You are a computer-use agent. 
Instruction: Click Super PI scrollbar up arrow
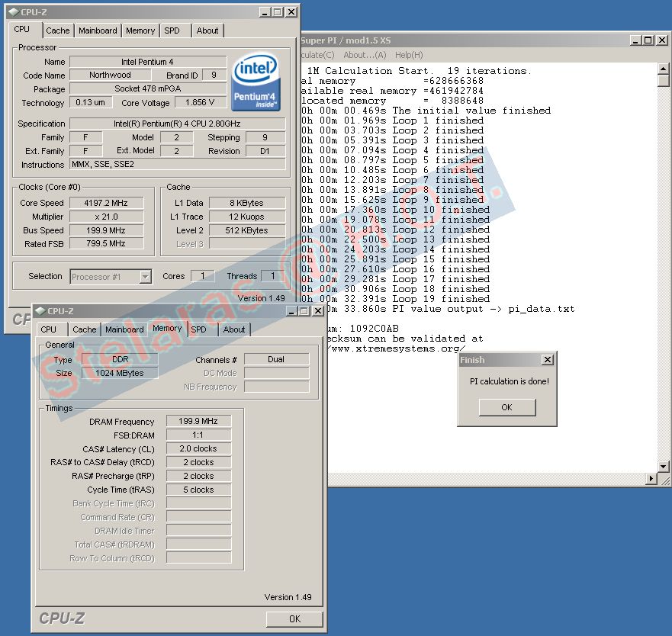coord(663,69)
